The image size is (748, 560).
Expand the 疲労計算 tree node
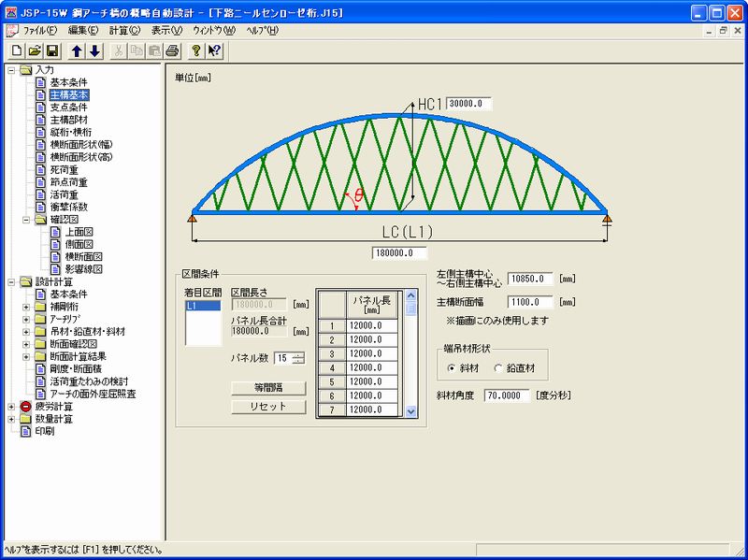[11, 407]
